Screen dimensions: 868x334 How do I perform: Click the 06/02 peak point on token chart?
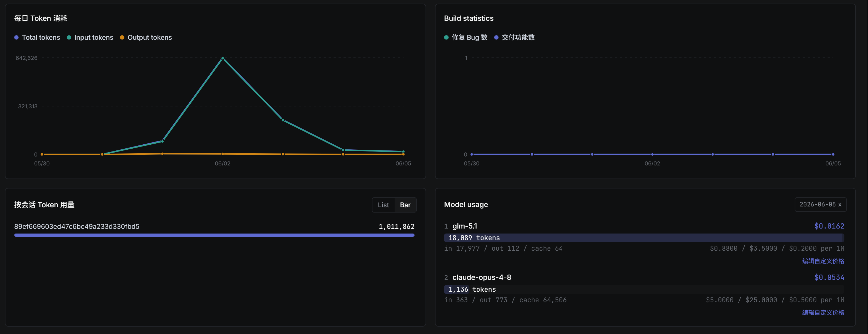click(x=222, y=58)
